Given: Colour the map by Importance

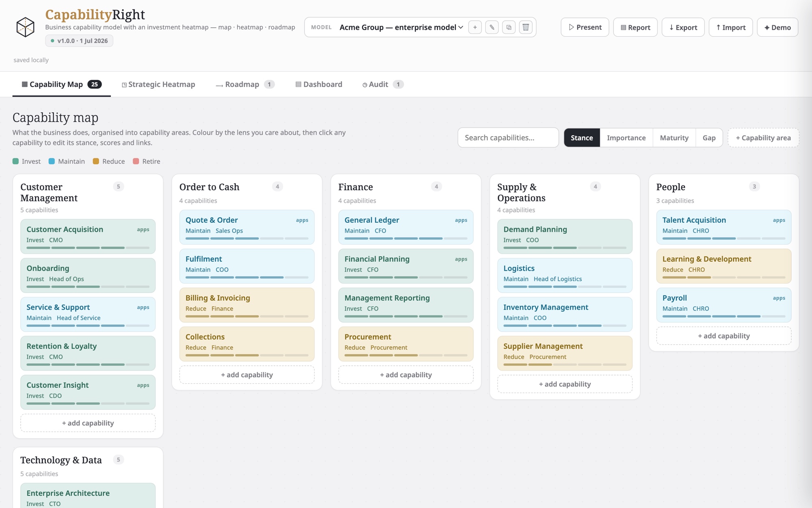Looking at the screenshot, I should (626, 137).
